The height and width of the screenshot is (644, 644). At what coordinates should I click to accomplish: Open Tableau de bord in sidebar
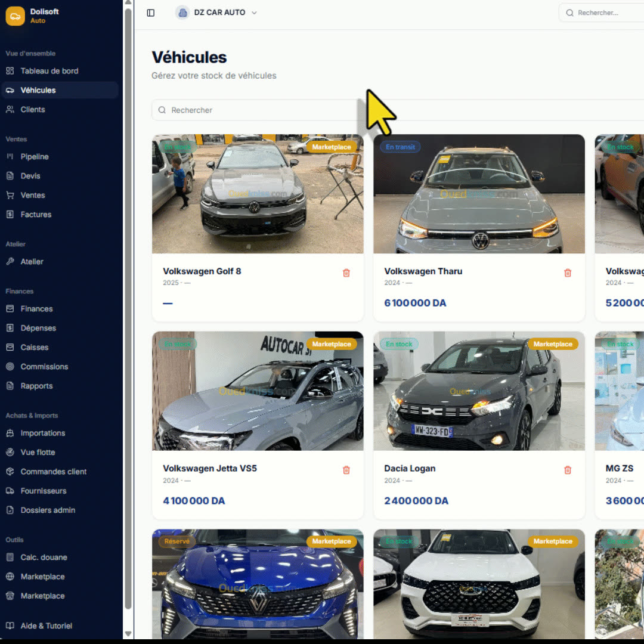coord(60,71)
